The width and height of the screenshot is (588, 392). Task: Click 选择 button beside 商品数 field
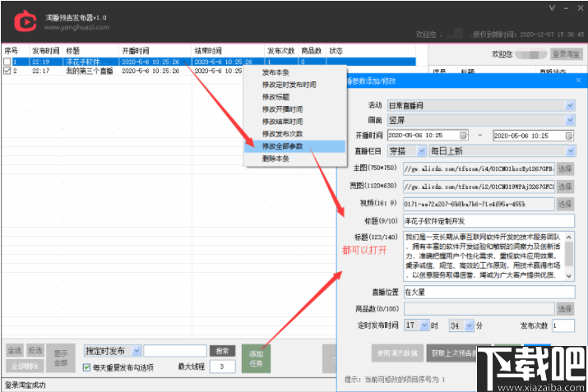(x=565, y=309)
